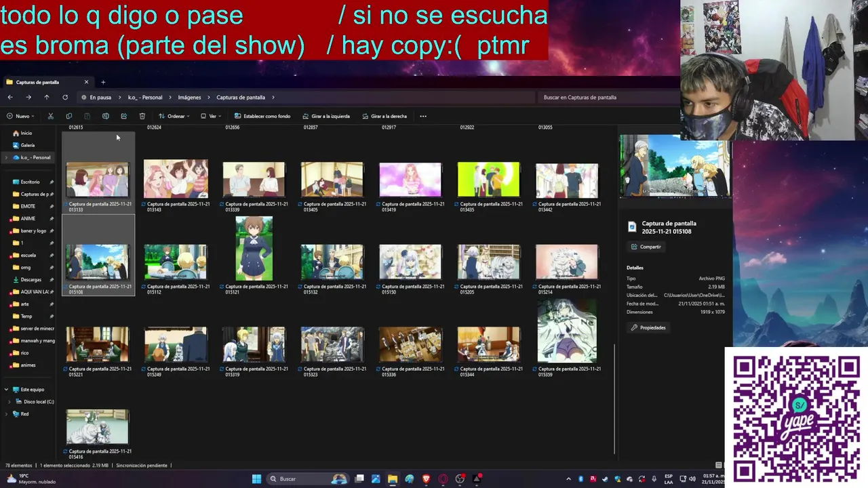Click the Bluetooth tray icon
Image resolution: width=868 pixels, height=488 pixels.
click(580, 479)
